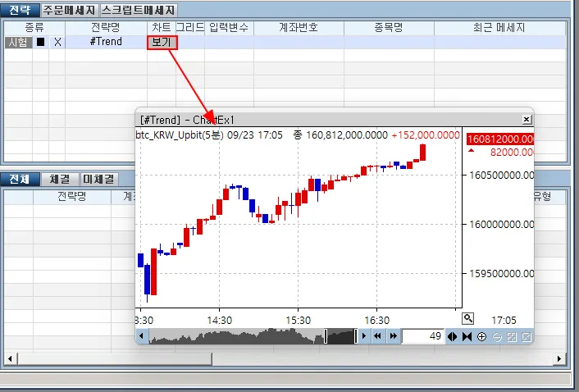Click the chart scroll left arrow

[141, 336]
